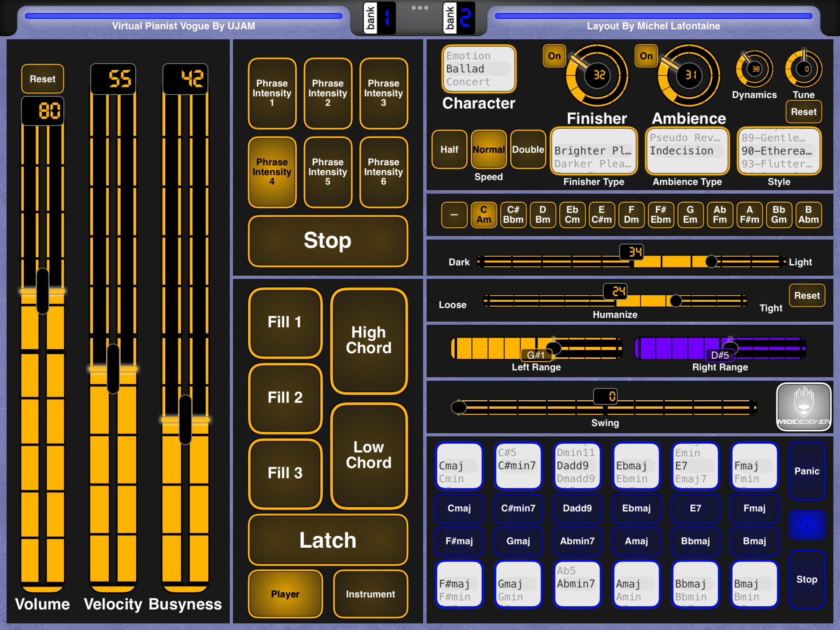Click the Finisher amount knob
840x630 pixels.
coord(597,75)
